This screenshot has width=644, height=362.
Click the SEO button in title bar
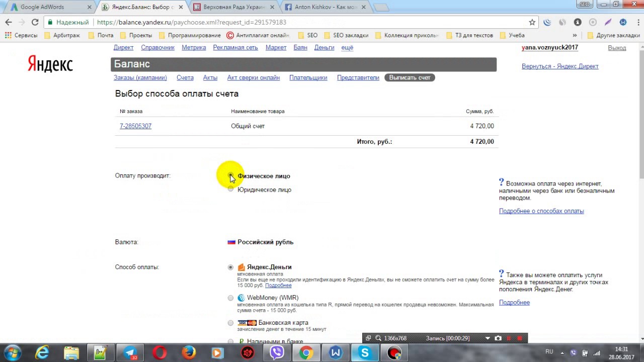coord(585,4)
